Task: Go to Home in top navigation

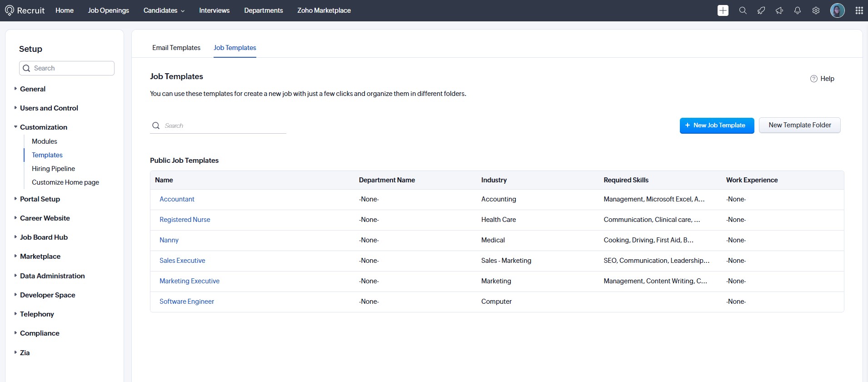Action: [65, 10]
